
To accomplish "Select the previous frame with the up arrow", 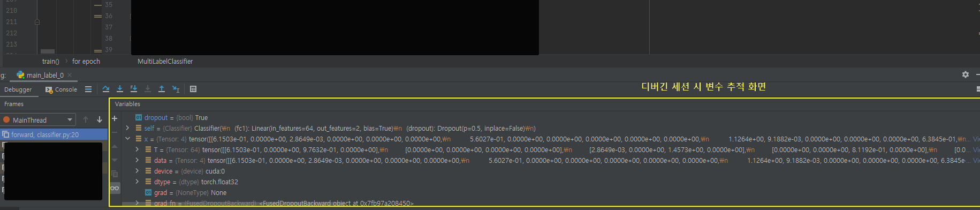I will (86, 120).
